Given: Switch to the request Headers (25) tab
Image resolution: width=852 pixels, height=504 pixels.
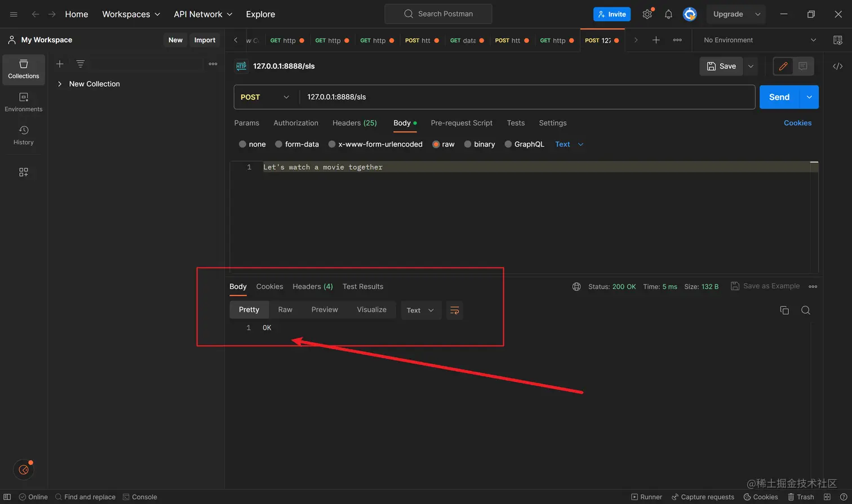Looking at the screenshot, I should (354, 123).
